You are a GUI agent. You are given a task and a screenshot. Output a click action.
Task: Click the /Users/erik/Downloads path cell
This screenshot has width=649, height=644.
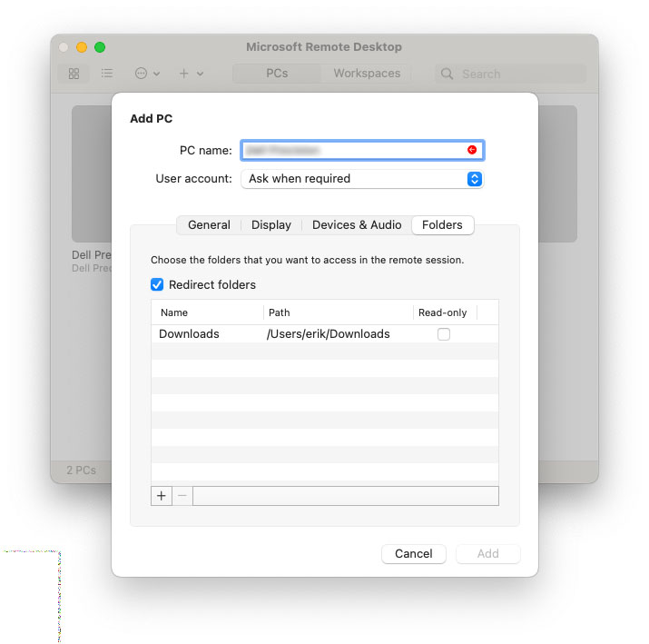(x=329, y=333)
